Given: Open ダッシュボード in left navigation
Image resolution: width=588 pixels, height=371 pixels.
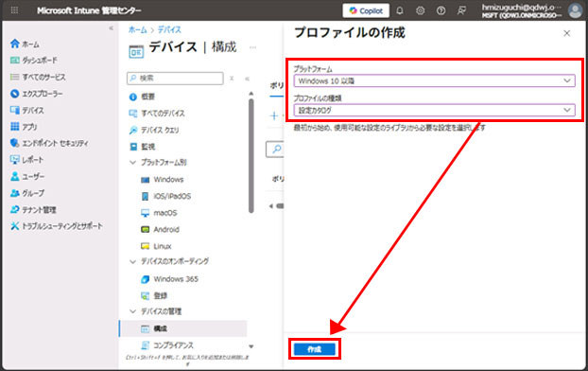Looking at the screenshot, I should pyautogui.click(x=34, y=60).
